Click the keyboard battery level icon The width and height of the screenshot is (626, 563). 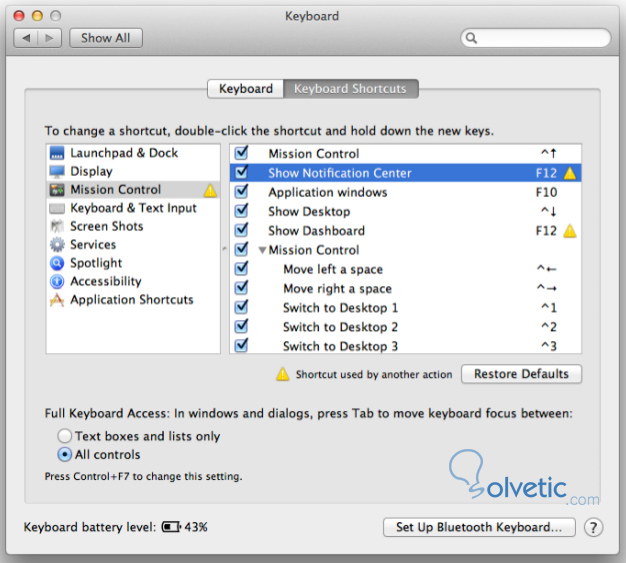(171, 527)
